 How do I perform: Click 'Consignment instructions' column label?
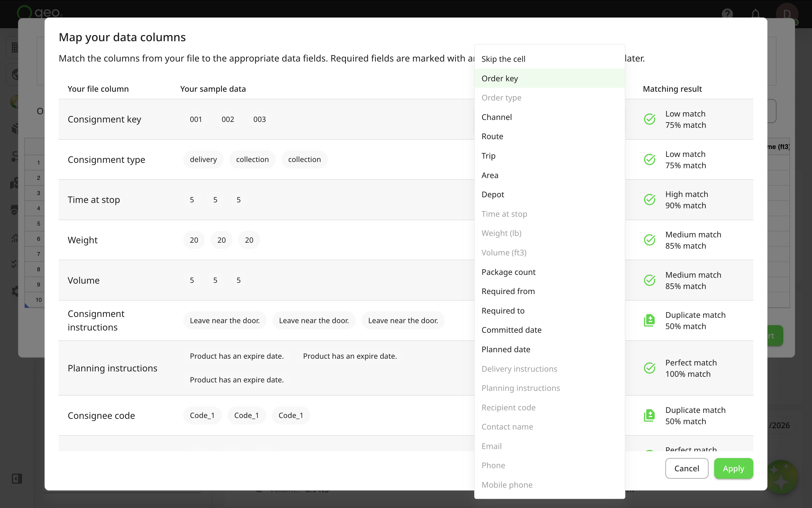pyautogui.click(x=96, y=321)
